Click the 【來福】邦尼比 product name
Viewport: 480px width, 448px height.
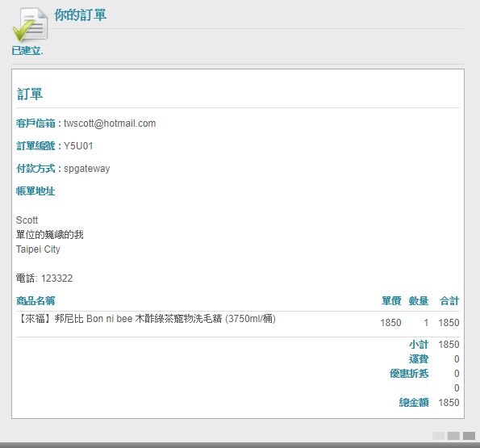(146, 319)
